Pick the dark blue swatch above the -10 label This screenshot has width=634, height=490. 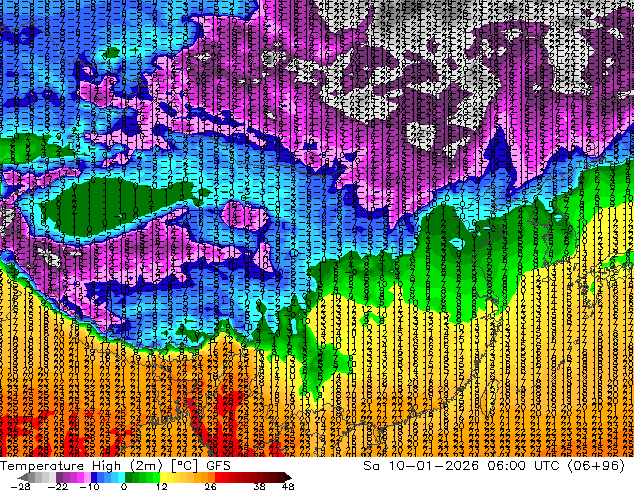[x=94, y=477]
